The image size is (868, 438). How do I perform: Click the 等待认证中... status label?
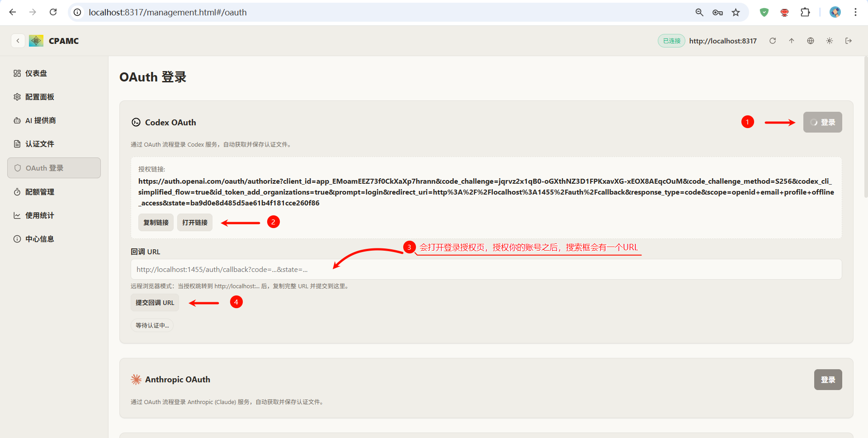tap(152, 325)
